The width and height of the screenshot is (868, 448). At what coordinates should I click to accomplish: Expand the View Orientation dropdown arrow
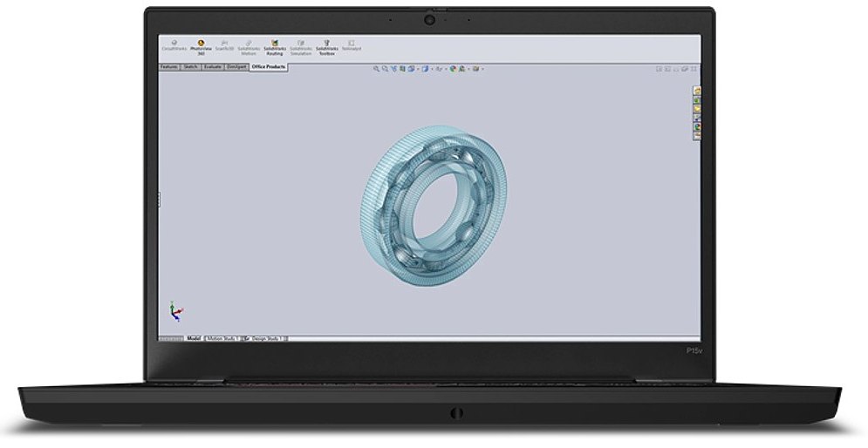point(420,68)
